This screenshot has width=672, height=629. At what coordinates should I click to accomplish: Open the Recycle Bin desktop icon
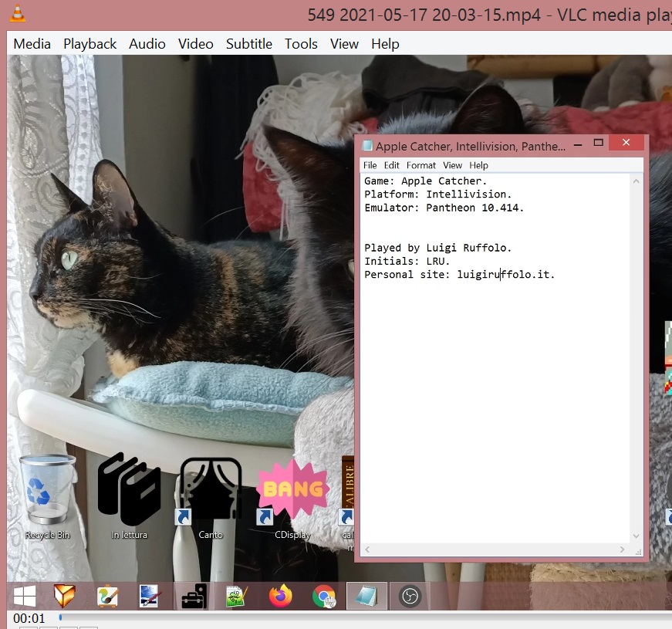[x=48, y=490]
